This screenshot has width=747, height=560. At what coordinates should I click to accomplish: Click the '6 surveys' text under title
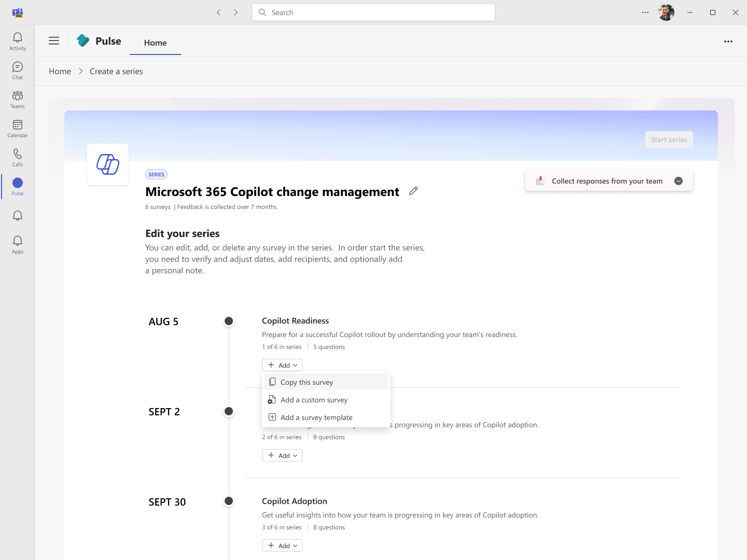(158, 207)
